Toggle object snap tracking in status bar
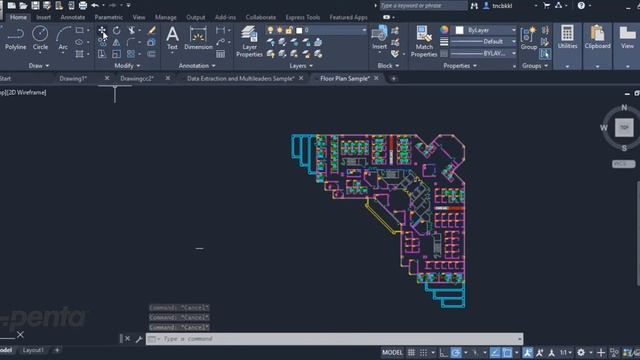Image resolution: width=640 pixels, height=360 pixels. coord(495,353)
